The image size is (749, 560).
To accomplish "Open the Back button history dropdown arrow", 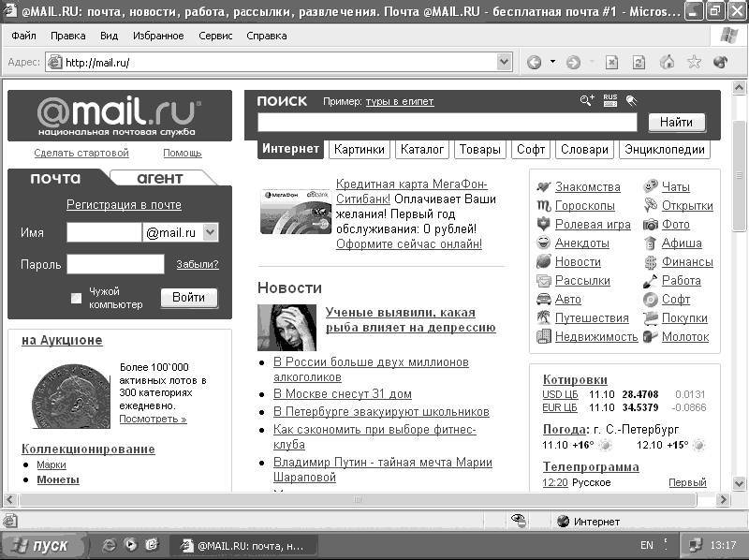I will click(x=552, y=62).
